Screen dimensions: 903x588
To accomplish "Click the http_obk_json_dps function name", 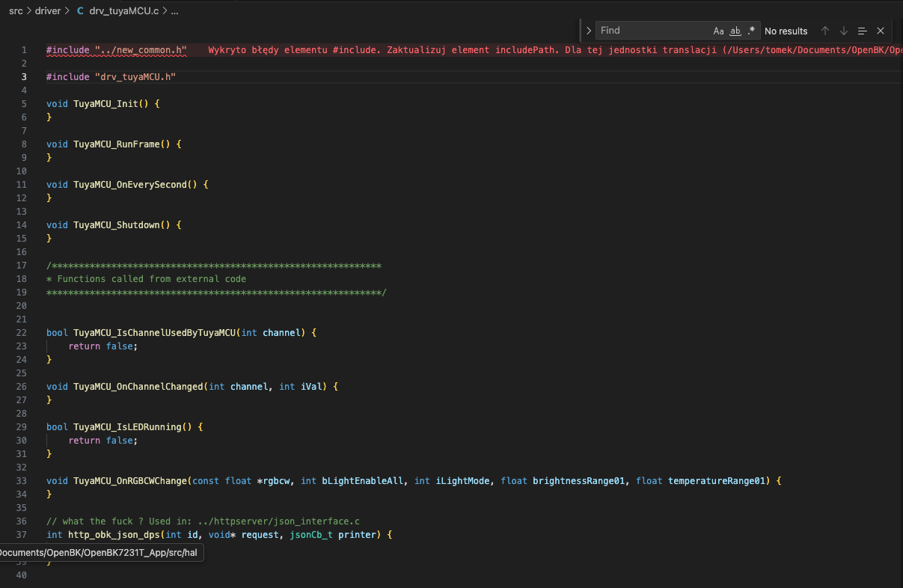I will (114, 535).
